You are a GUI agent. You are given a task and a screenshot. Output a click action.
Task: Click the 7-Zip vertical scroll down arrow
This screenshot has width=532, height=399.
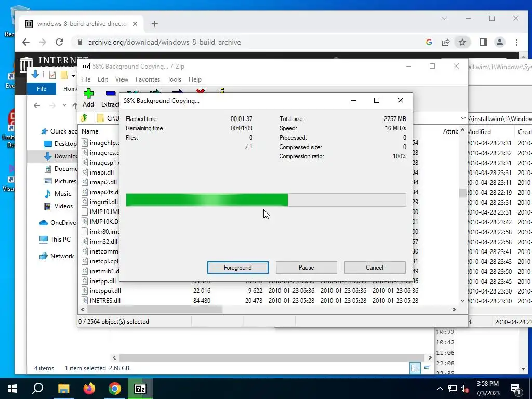pos(462,301)
